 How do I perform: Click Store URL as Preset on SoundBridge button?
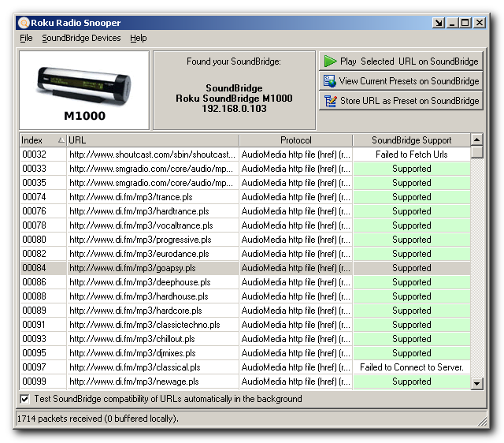[401, 101]
